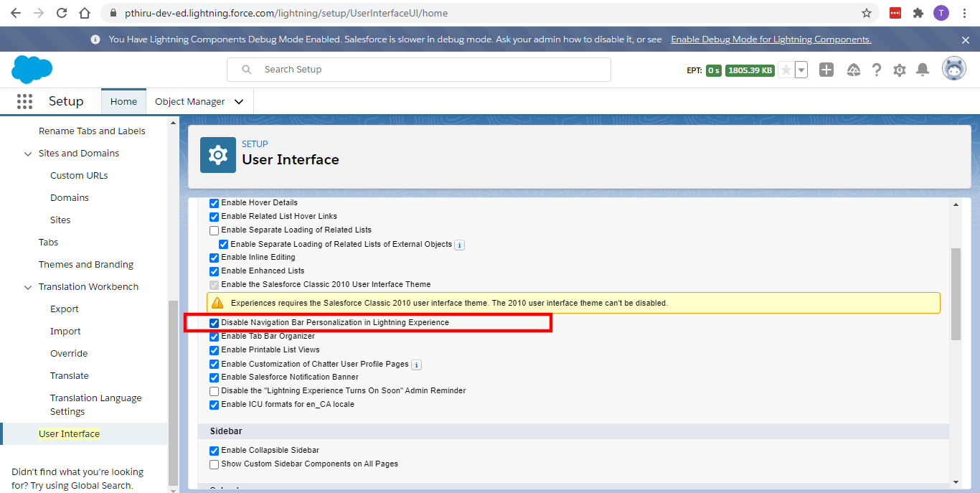
Task: Navigate to Themes and Branding settings
Action: coord(86,264)
